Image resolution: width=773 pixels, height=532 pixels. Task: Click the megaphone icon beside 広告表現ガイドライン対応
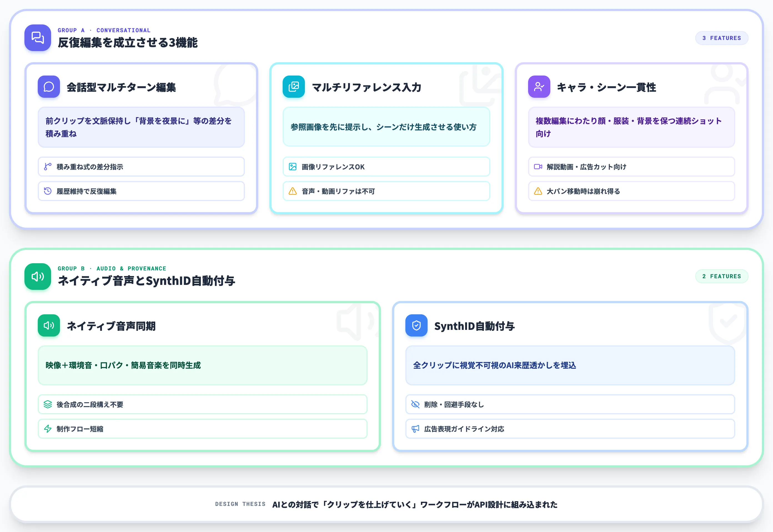415,429
